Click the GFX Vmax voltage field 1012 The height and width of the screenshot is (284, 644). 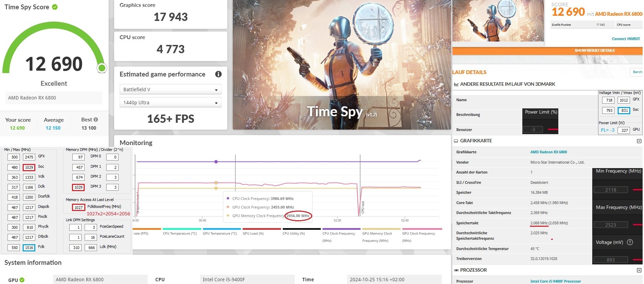[x=624, y=100]
